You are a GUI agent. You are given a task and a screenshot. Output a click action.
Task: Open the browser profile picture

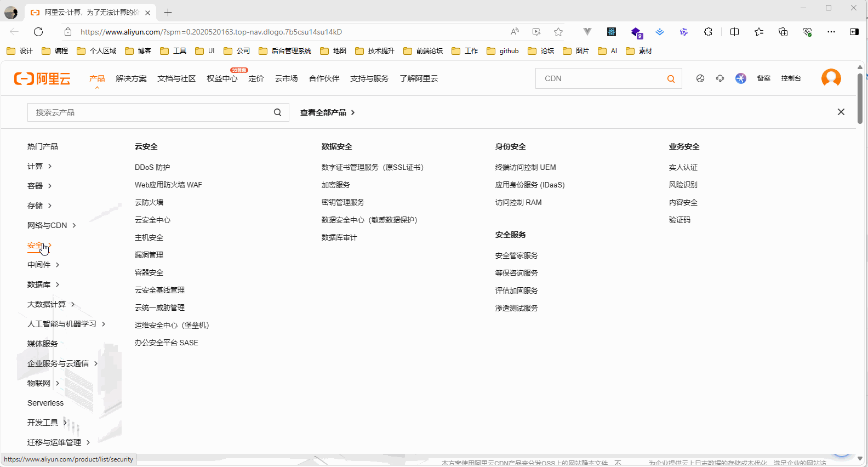(11, 12)
